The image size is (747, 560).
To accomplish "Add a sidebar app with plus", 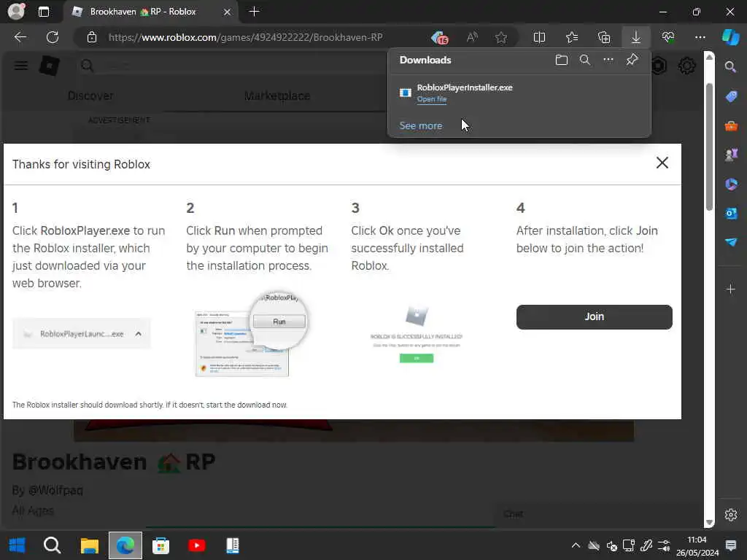I will 730,289.
